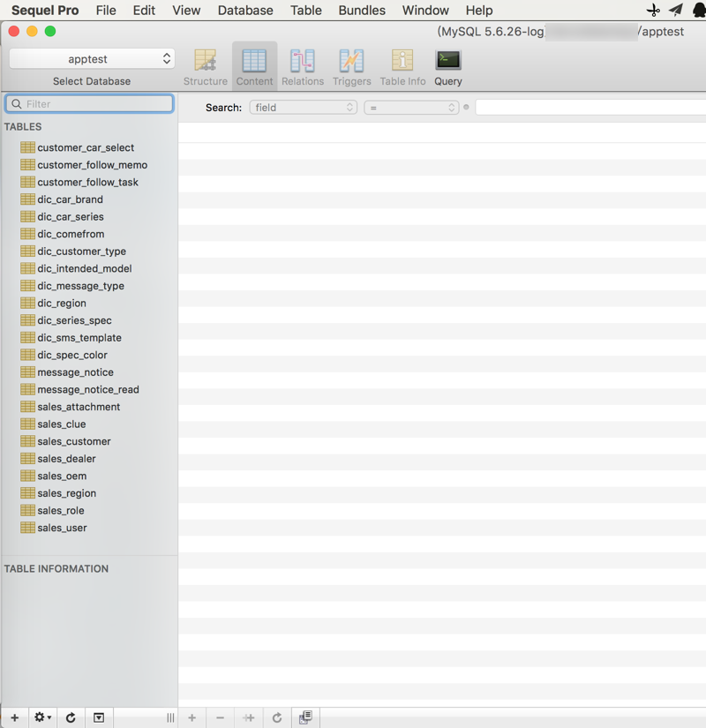Viewport: 706px width, 728px height.
Task: Click the TABLE INFORMATION section header
Action: pyautogui.click(x=56, y=569)
